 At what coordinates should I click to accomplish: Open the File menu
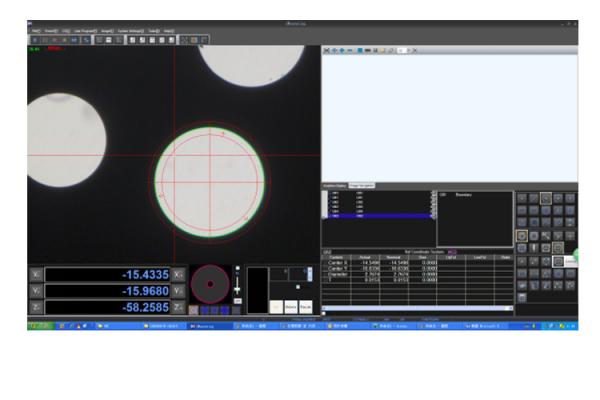[37, 31]
